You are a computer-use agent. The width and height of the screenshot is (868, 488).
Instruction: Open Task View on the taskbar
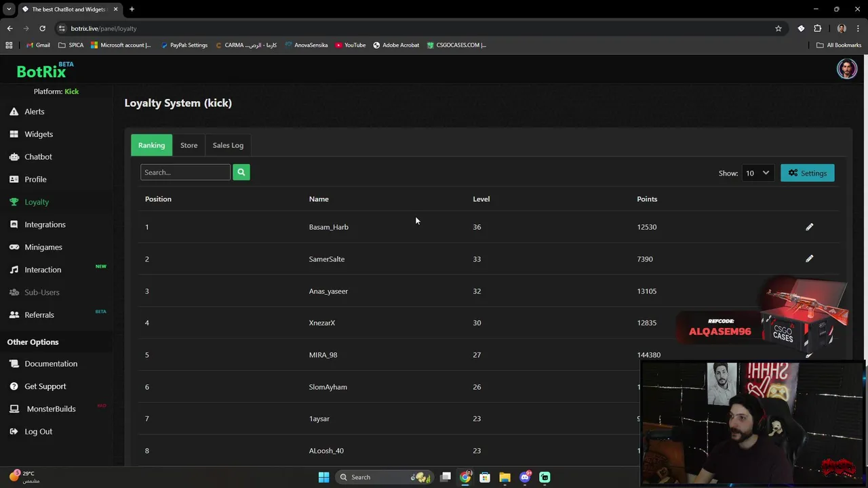click(x=446, y=477)
